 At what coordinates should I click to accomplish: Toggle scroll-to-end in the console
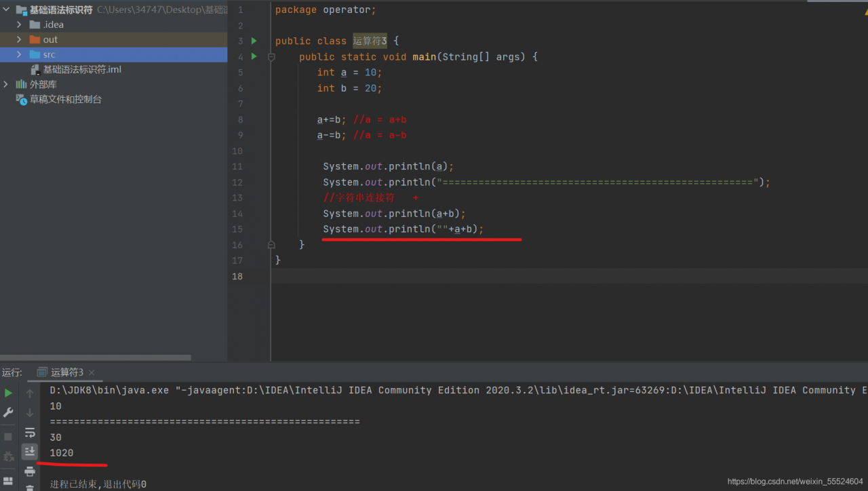(x=30, y=451)
